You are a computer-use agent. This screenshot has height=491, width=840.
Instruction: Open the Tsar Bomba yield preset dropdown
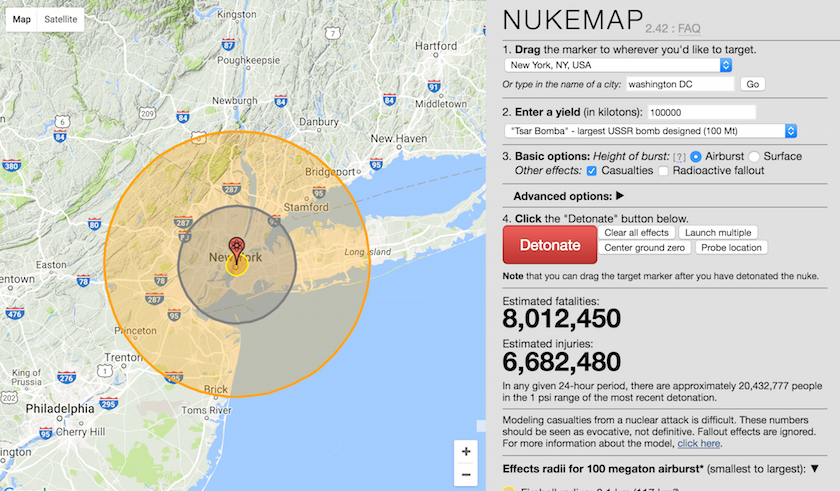click(650, 131)
